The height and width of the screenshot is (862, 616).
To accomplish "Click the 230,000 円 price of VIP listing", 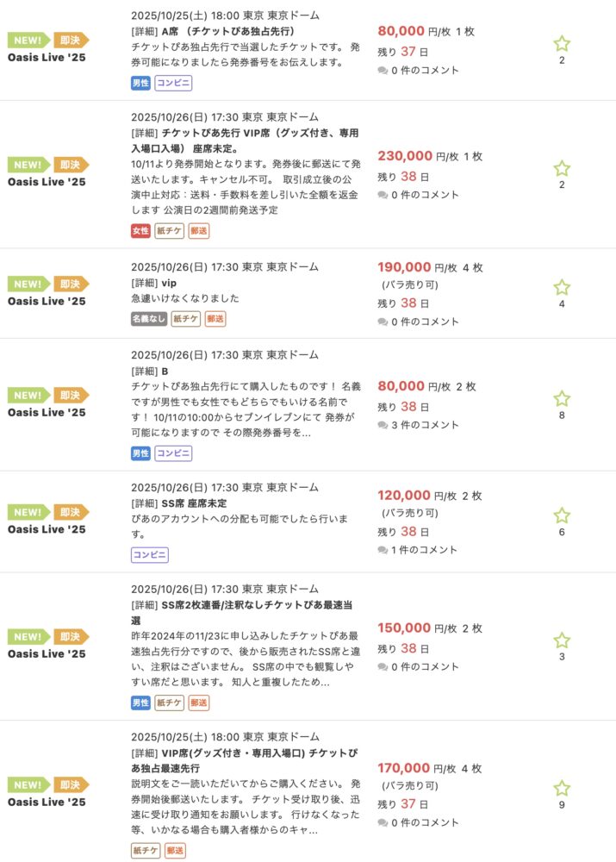I will (x=405, y=156).
